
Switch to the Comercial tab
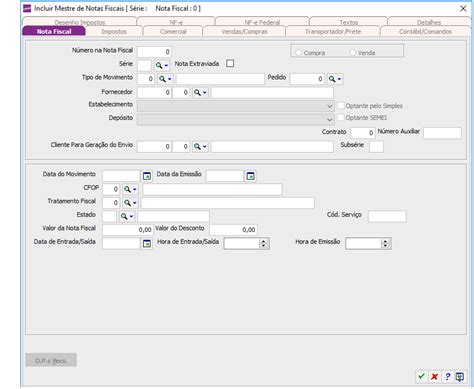173,31
